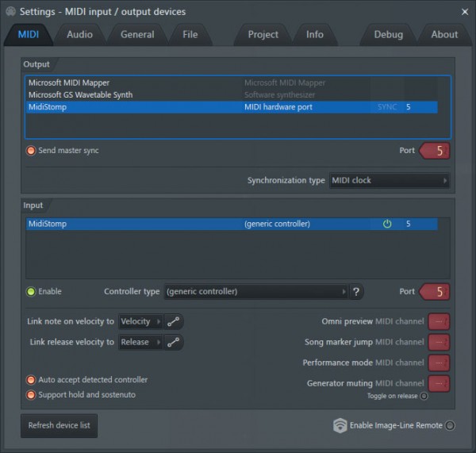This screenshot has height=453, width=476.
Task: Toggle the Enable input device option
Action: (x=31, y=291)
